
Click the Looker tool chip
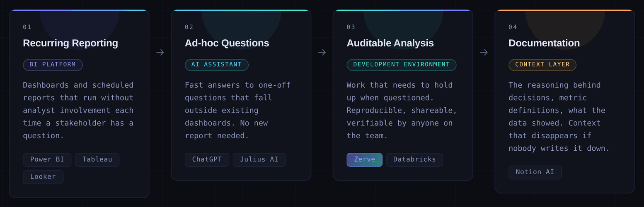point(43,177)
